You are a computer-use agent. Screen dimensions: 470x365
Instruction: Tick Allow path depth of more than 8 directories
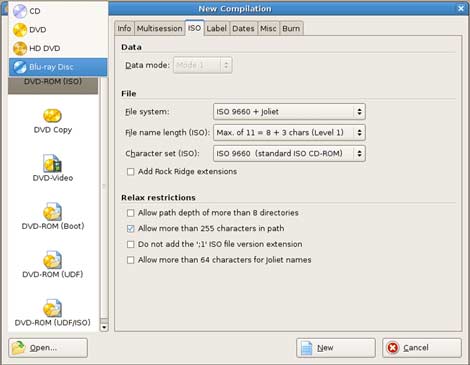(x=130, y=213)
